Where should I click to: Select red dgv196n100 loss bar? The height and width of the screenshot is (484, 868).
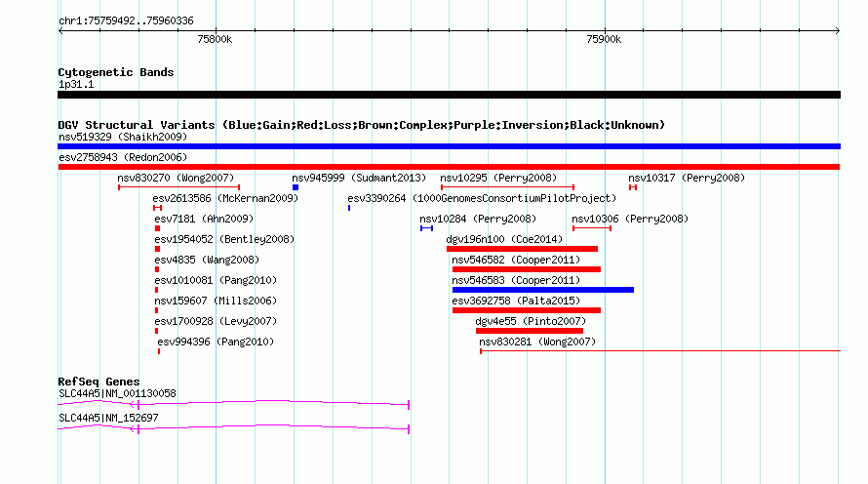pos(522,249)
